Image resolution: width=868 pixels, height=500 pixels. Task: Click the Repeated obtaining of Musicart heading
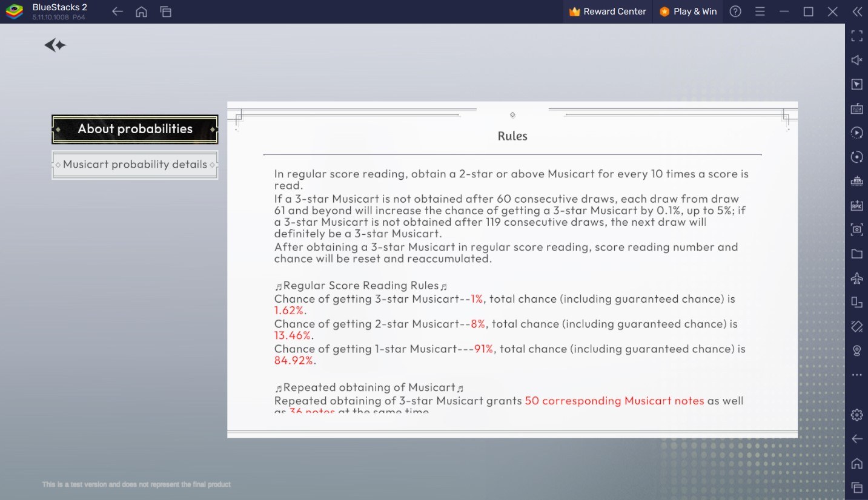pyautogui.click(x=369, y=387)
